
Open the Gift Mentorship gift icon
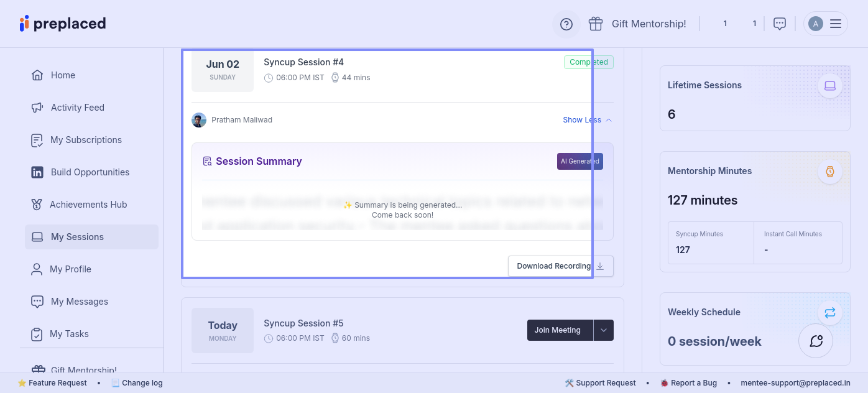[x=596, y=24]
